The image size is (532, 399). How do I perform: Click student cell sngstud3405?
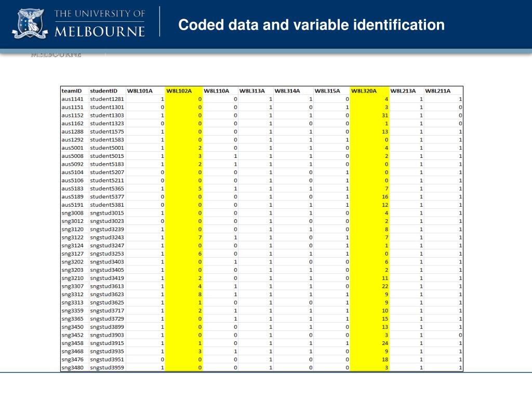click(x=107, y=270)
